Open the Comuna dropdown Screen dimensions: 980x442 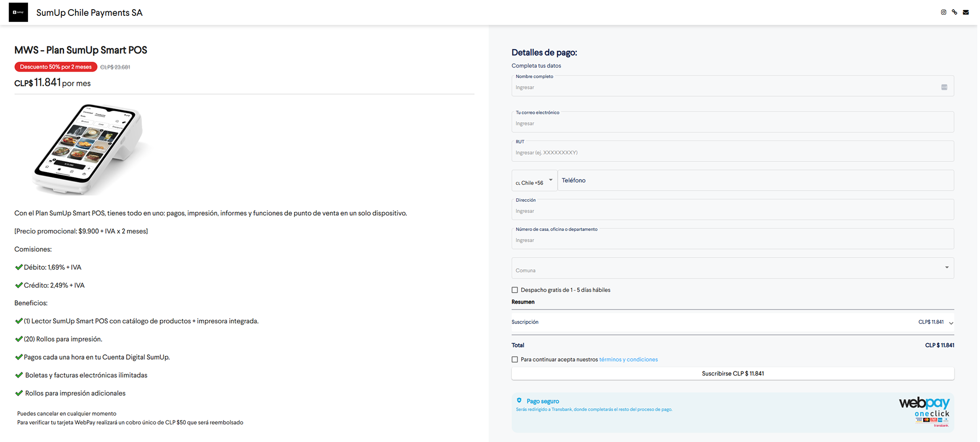[732, 268]
